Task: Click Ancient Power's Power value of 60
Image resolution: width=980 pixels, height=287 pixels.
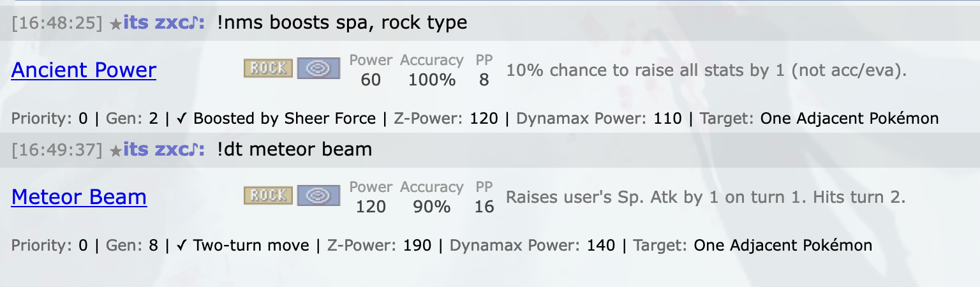Action: click(x=371, y=80)
